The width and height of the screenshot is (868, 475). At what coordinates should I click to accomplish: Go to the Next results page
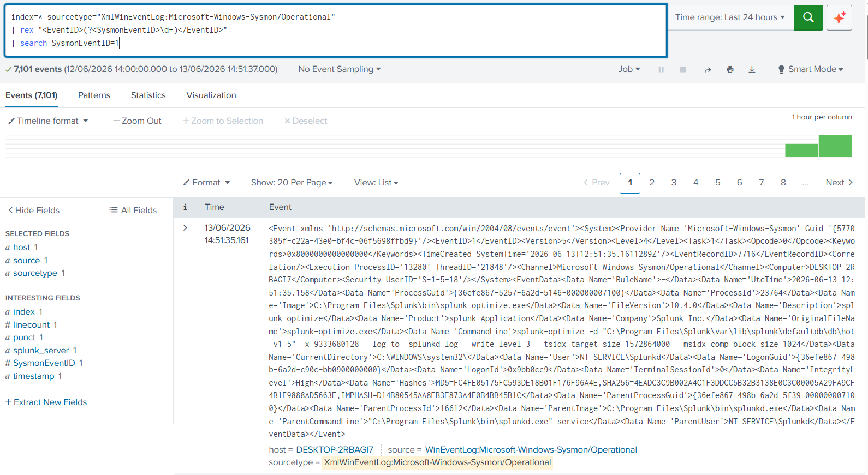pos(839,183)
